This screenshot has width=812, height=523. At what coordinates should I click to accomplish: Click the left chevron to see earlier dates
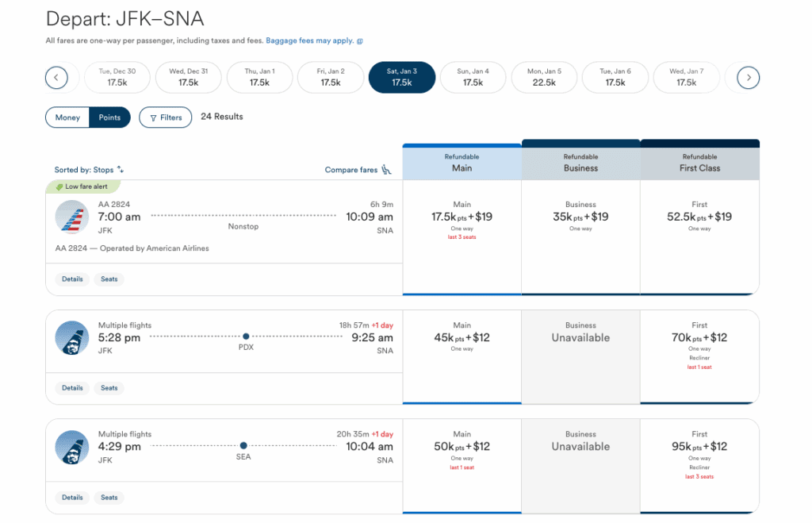(58, 77)
